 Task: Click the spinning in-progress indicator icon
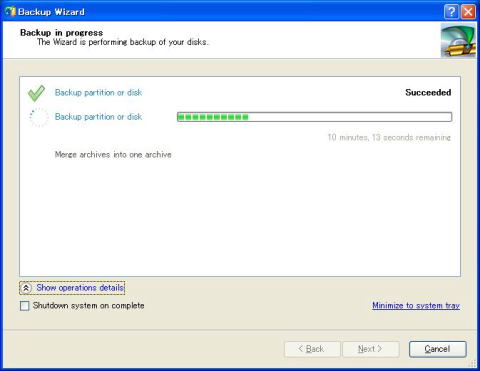39,117
